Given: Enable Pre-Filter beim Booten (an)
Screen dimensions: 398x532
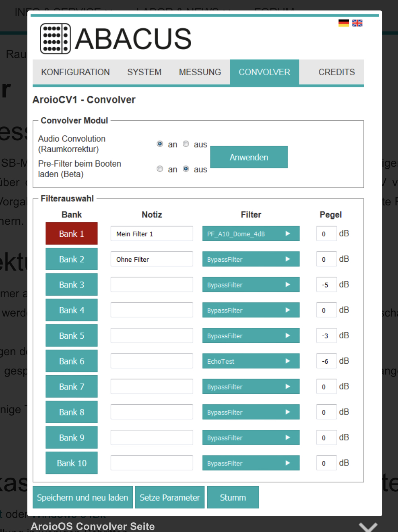Looking at the screenshot, I should point(160,169).
